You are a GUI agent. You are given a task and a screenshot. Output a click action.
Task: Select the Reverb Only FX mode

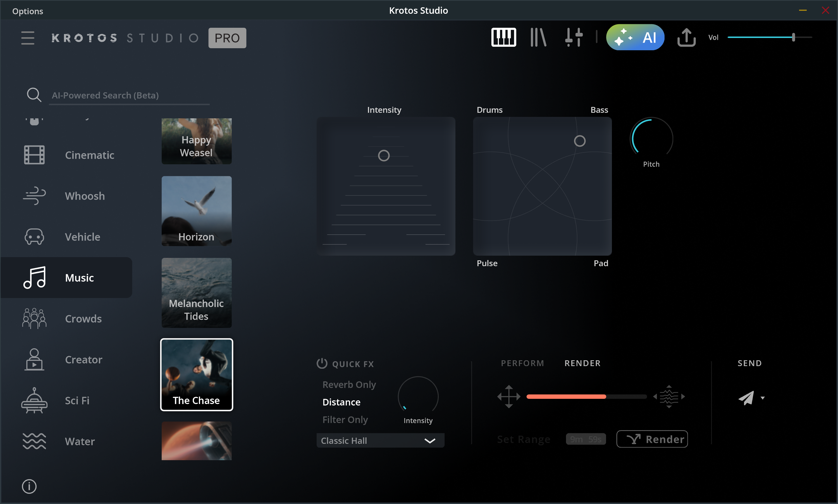[x=349, y=385]
